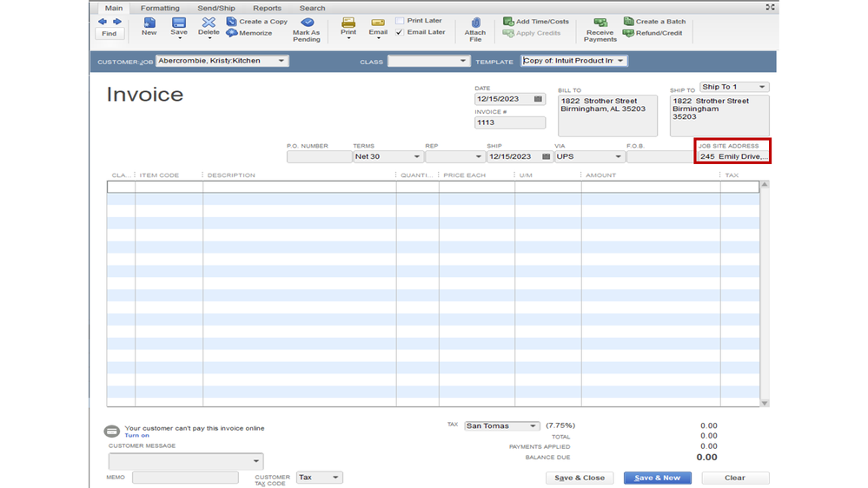Expand the Customer:Job dropdown
Screen dimensions: 868x488
(282, 62)
